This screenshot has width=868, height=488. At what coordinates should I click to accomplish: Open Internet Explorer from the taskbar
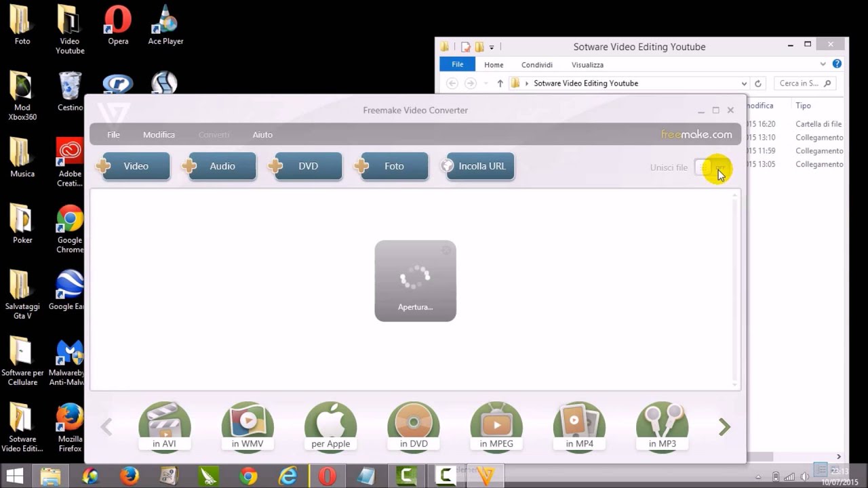[x=288, y=476]
